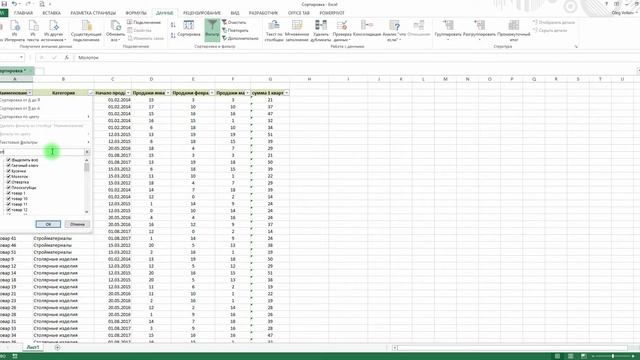
Task: Switch to the ВСТАВКА ribbon tab
Action: coord(51,13)
